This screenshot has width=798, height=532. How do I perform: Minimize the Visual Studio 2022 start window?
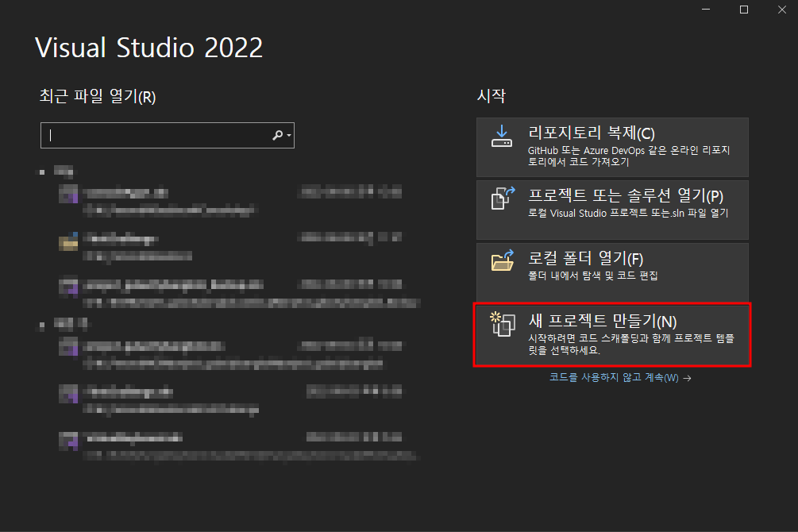tap(705, 10)
